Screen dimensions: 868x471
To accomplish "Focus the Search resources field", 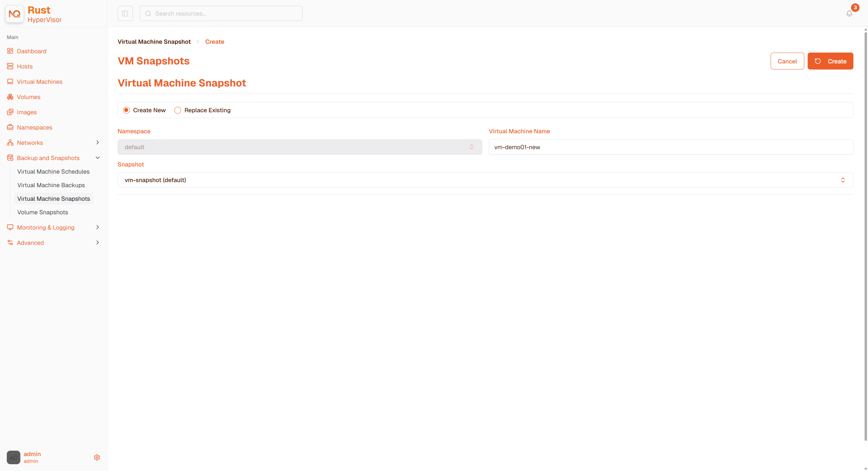I will point(221,14).
